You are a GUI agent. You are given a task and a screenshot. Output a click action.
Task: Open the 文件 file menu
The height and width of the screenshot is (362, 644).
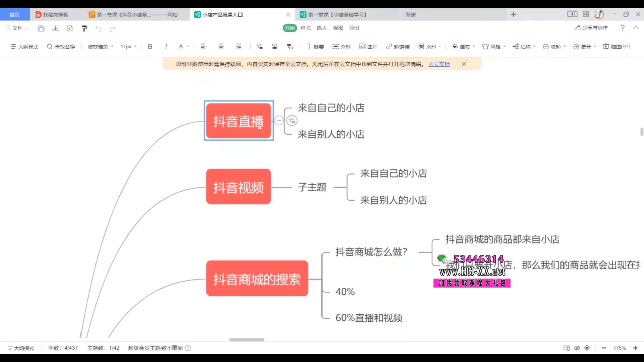point(17,28)
